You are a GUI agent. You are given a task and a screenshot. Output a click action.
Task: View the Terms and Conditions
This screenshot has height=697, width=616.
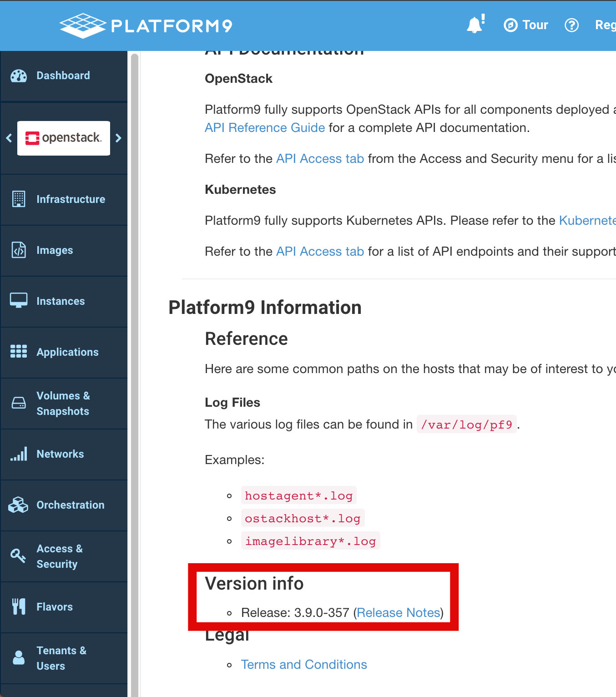coord(303,664)
